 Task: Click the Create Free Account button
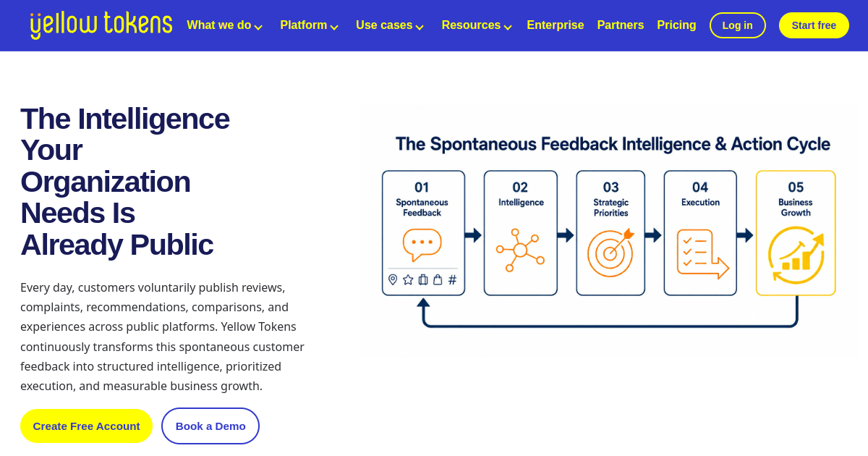point(87,426)
